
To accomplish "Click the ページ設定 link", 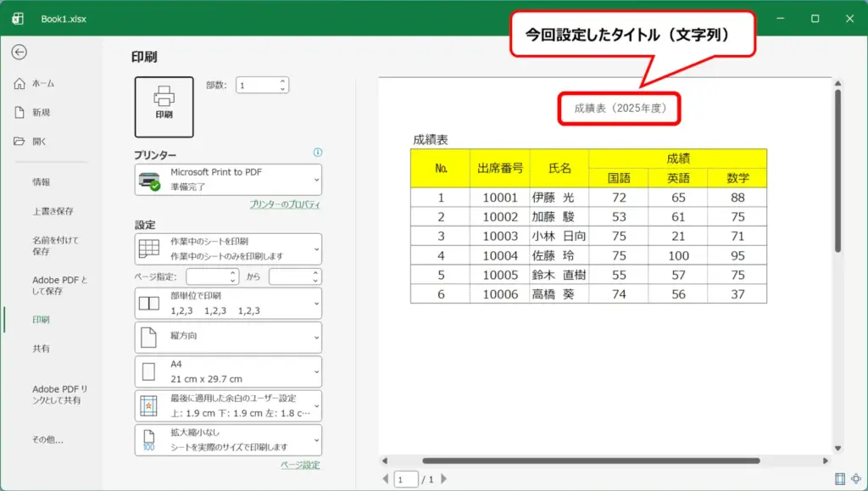I will 300,465.
